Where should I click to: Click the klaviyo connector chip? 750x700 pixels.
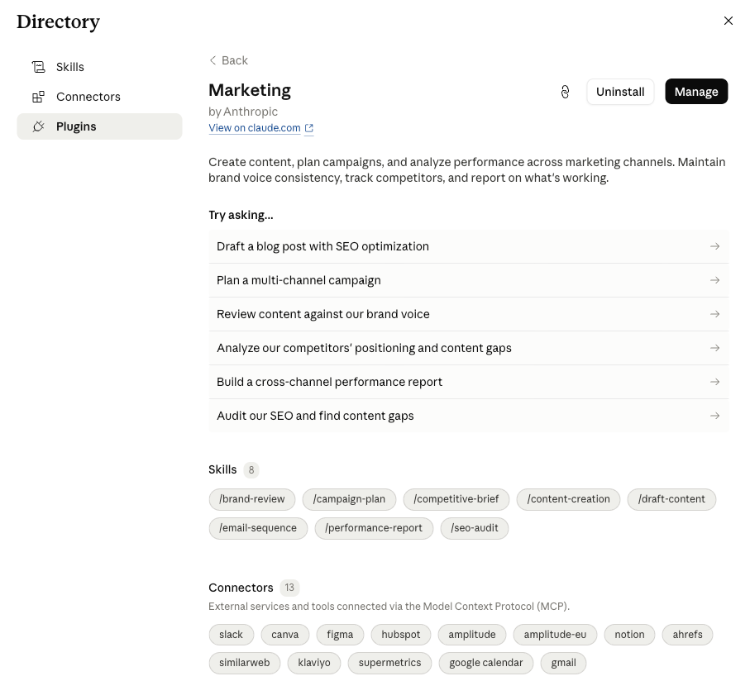point(314,663)
